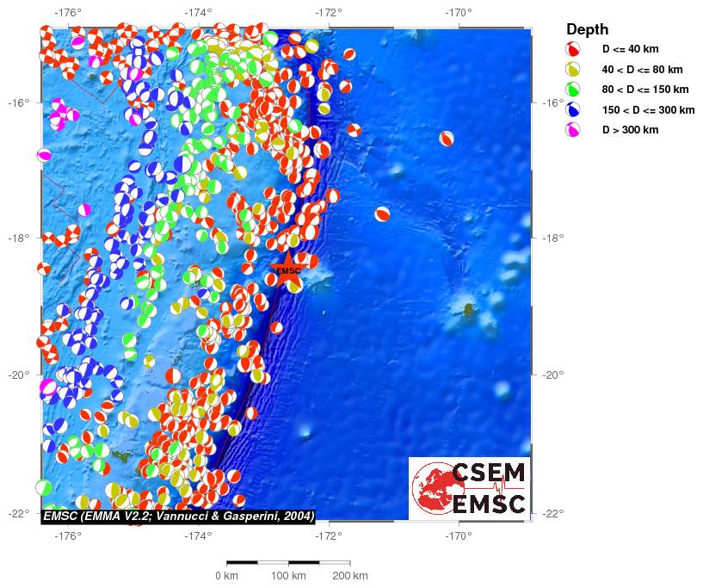Click the magenta D > 300 km legend symbol
The image size is (703, 588).
pos(572,130)
